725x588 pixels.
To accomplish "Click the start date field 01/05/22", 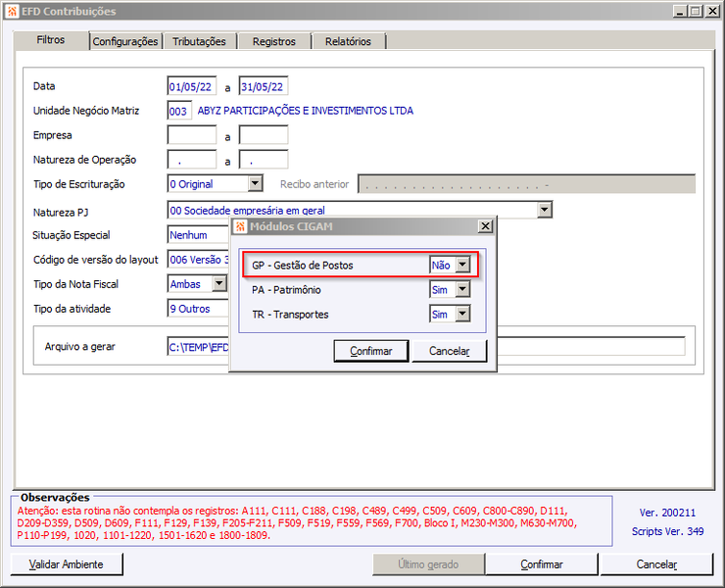I will coord(192,86).
